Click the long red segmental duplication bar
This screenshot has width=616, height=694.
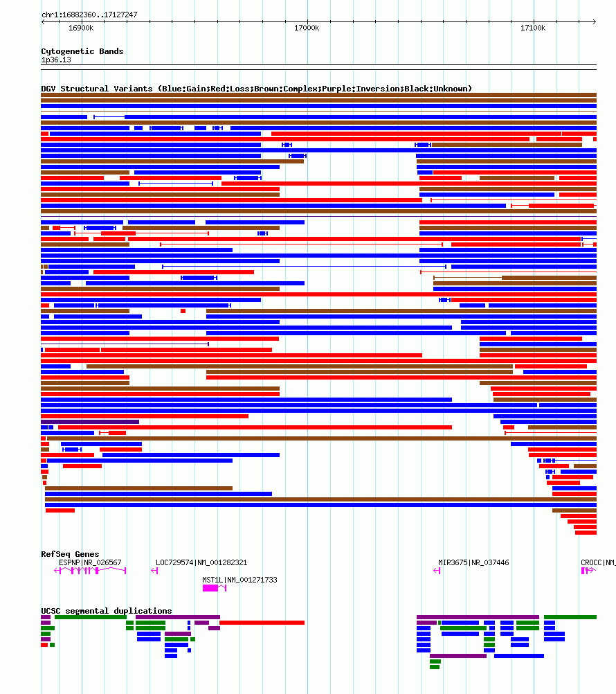point(262,623)
